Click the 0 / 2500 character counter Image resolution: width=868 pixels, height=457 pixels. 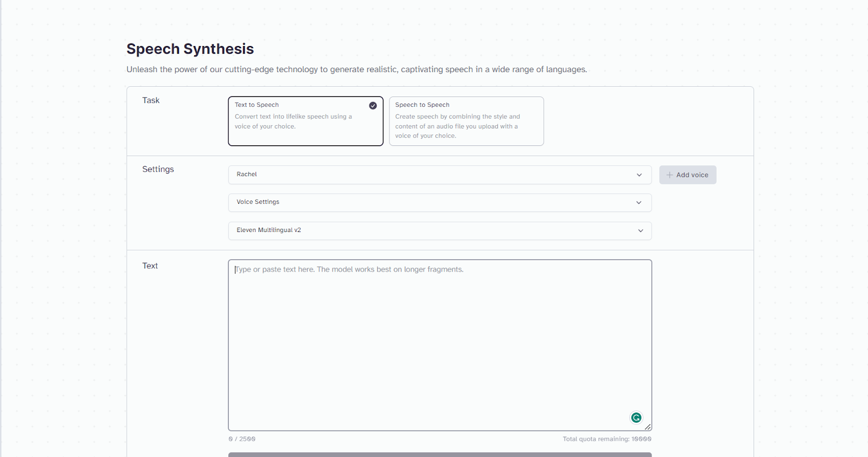242,439
